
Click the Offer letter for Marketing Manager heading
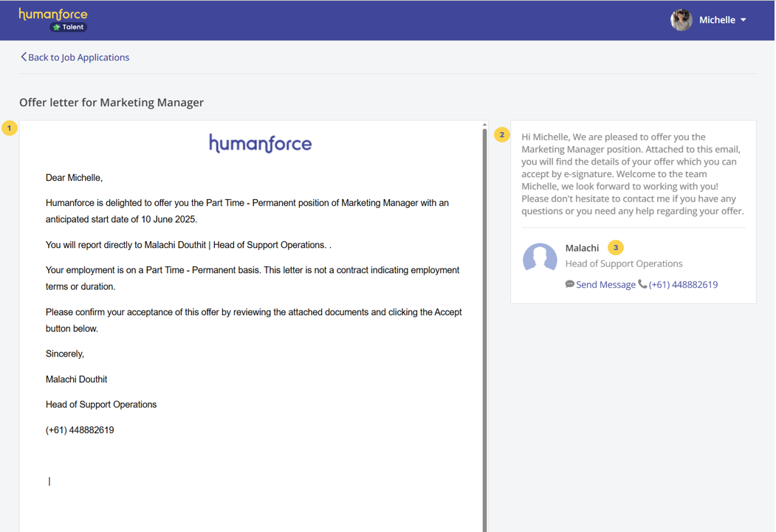coord(111,103)
